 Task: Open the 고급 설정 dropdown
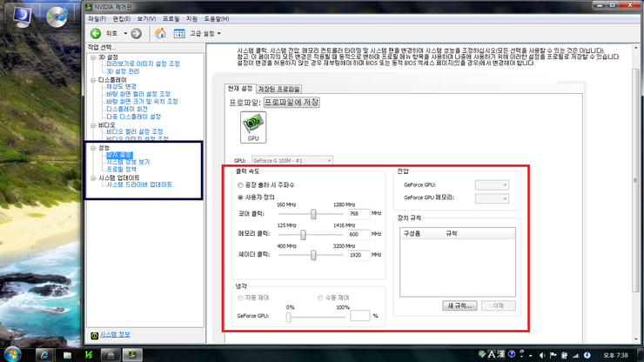click(219, 34)
